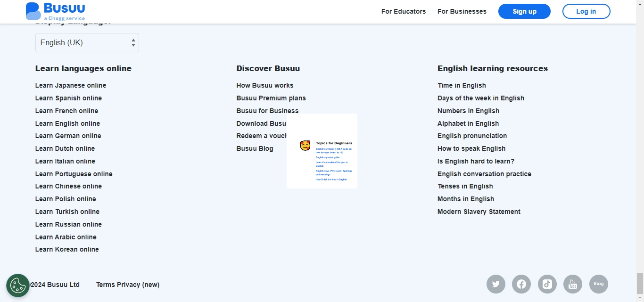
Task: Open Learn Russian online link
Action: [68, 224]
